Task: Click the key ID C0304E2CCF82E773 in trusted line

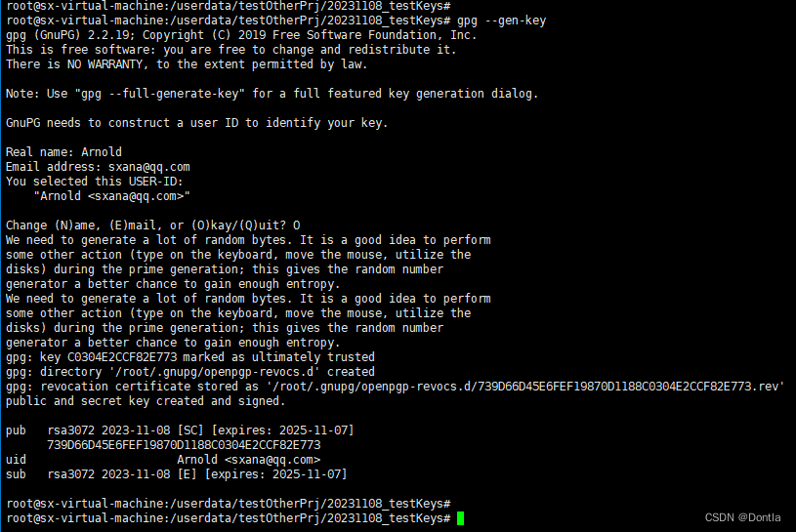Action: 122,357
